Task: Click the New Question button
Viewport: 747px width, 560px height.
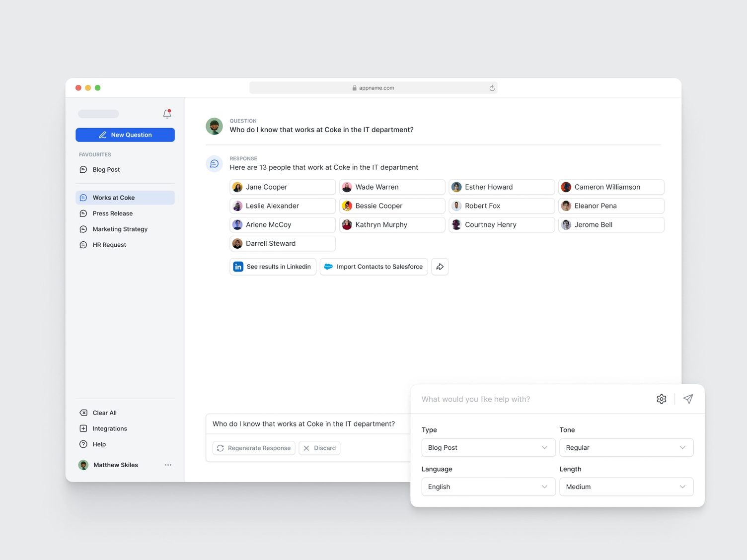Action: pyautogui.click(x=125, y=135)
